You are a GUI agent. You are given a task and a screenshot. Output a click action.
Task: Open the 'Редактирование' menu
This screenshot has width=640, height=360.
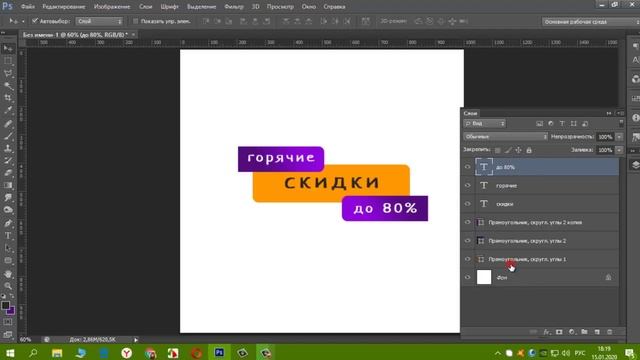64,7
